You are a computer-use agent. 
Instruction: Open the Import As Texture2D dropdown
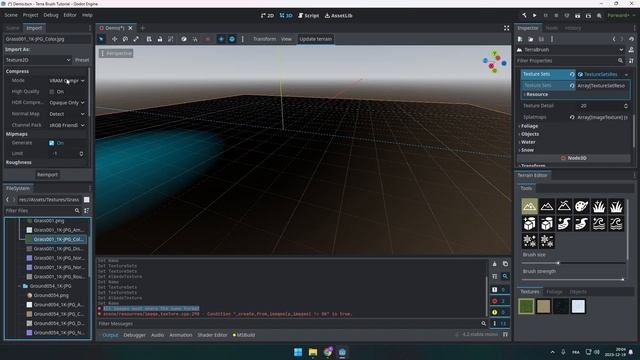pyautogui.click(x=38, y=60)
